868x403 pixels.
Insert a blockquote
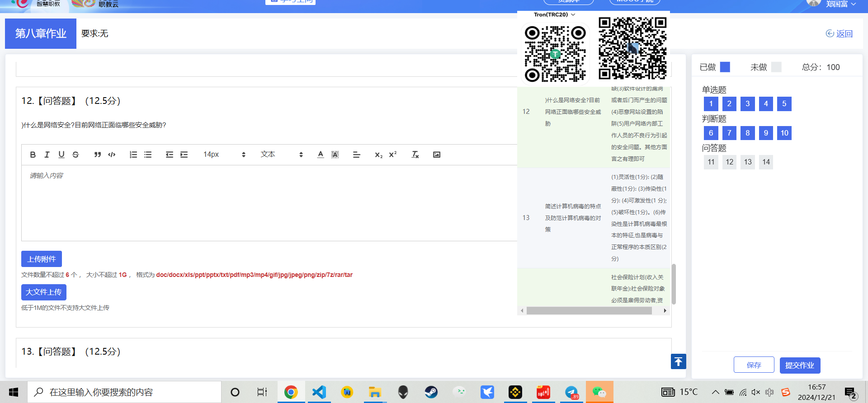click(97, 155)
